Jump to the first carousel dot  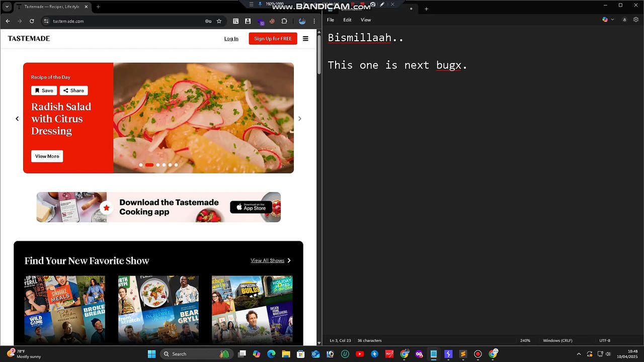point(141,165)
